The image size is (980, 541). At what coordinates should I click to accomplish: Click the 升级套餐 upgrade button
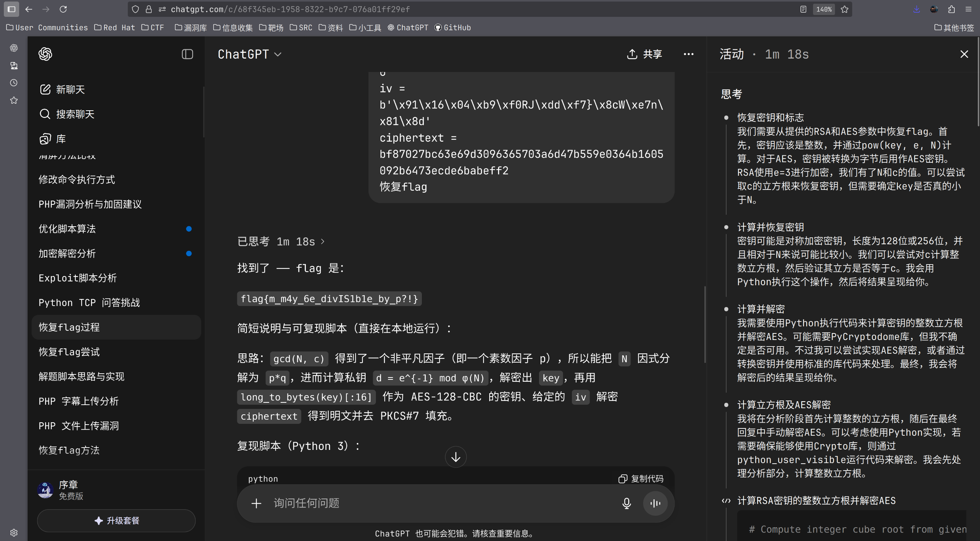point(116,520)
